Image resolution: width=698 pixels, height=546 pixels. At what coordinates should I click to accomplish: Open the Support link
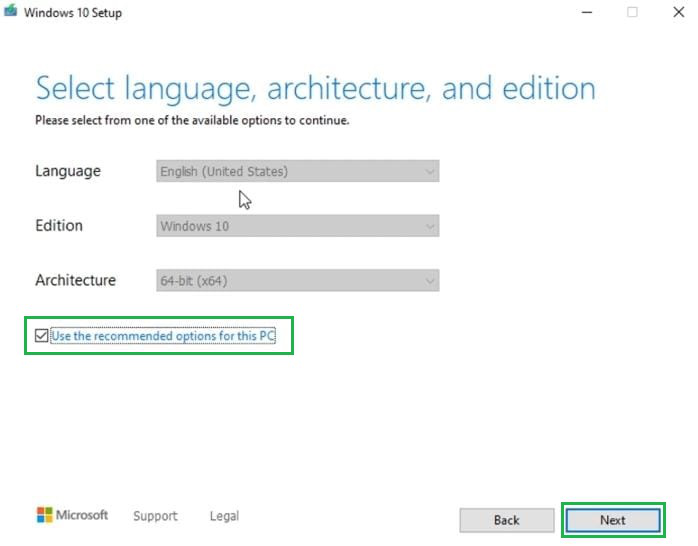point(155,516)
